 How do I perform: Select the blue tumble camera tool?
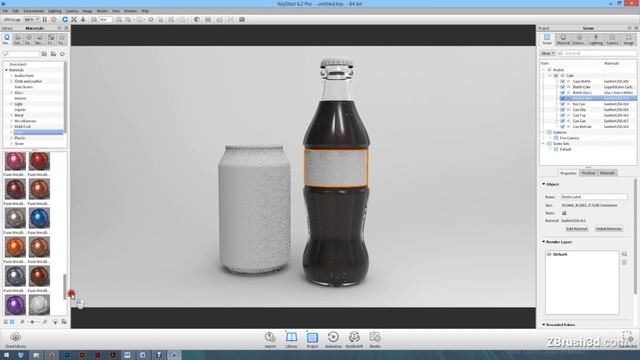click(x=65, y=19)
